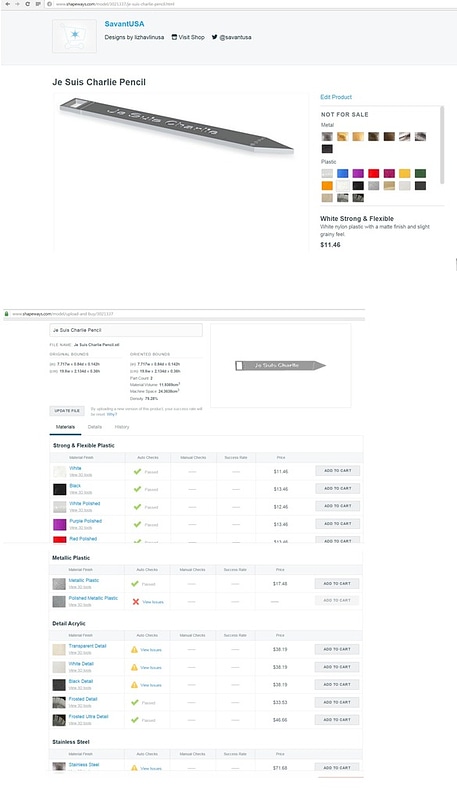Click the model name input field

point(126,330)
